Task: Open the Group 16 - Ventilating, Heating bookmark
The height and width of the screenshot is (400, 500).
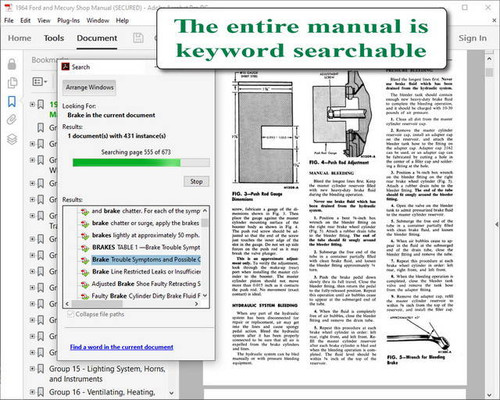Action: click(x=102, y=392)
